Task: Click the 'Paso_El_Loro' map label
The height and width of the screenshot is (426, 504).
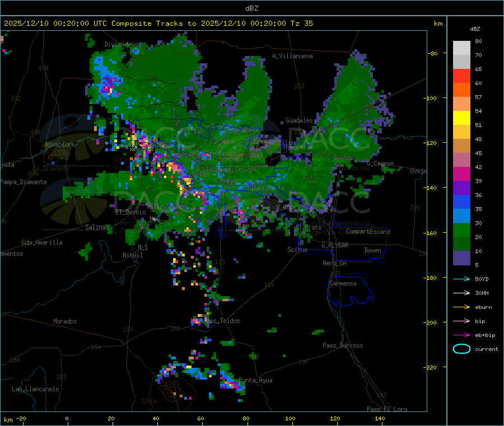Action: (387, 409)
